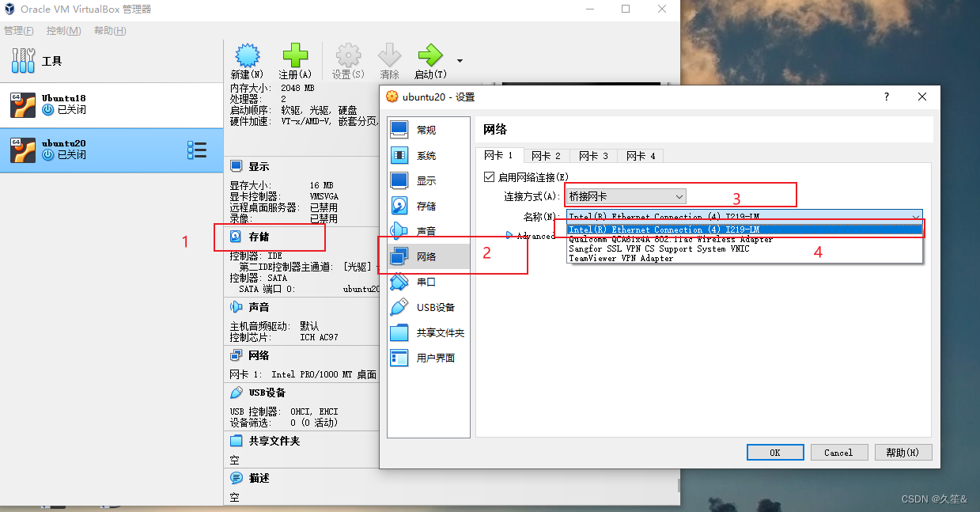Open the Help (帮助) menu
980x512 pixels.
[110, 31]
